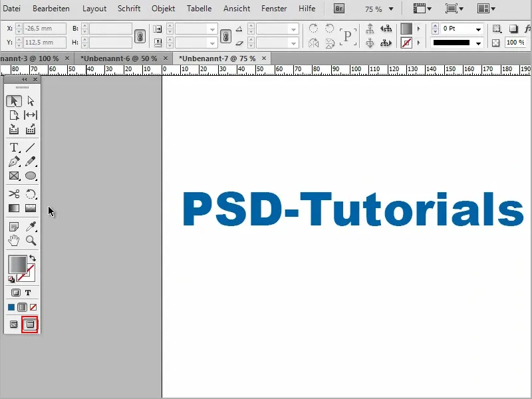This screenshot has width=532, height=399.
Task: Open stroke weight dropdown (0 Pt)
Action: (x=478, y=29)
